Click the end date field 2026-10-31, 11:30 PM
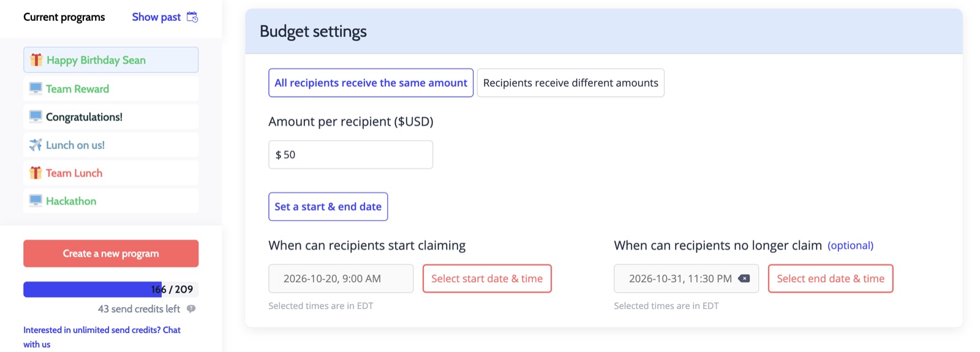 point(686,278)
